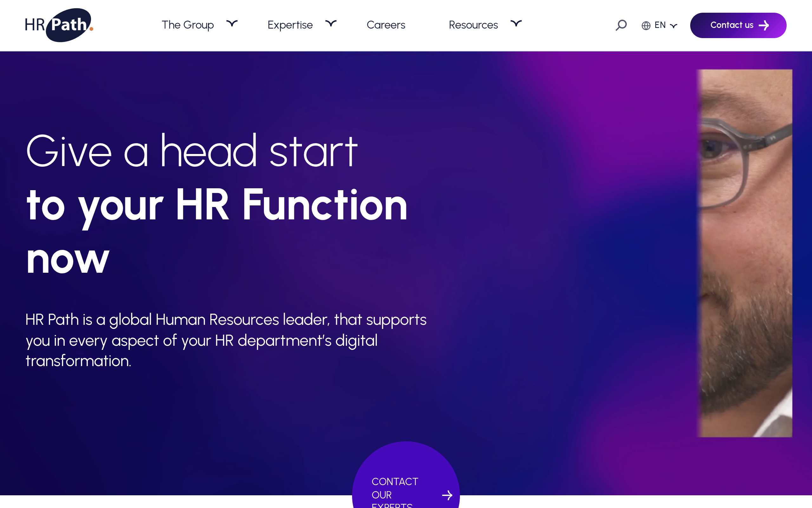Screen dimensions: 812x508
Task: Click the Contact us button
Action: click(x=738, y=25)
